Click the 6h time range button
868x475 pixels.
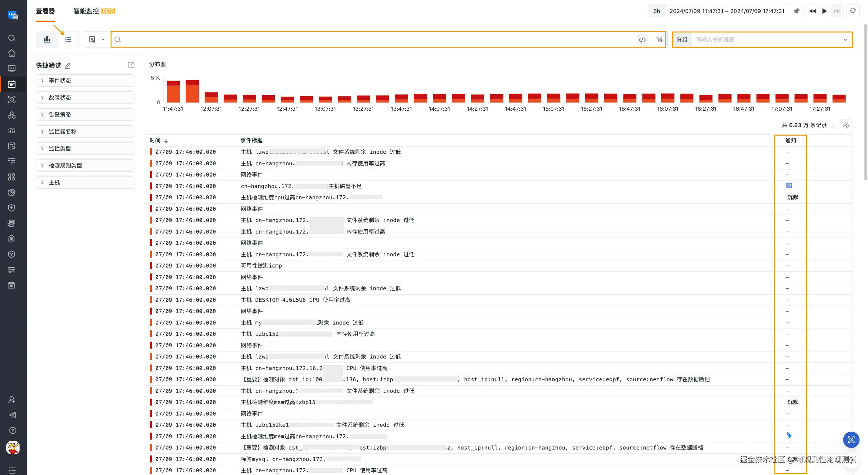coord(656,11)
